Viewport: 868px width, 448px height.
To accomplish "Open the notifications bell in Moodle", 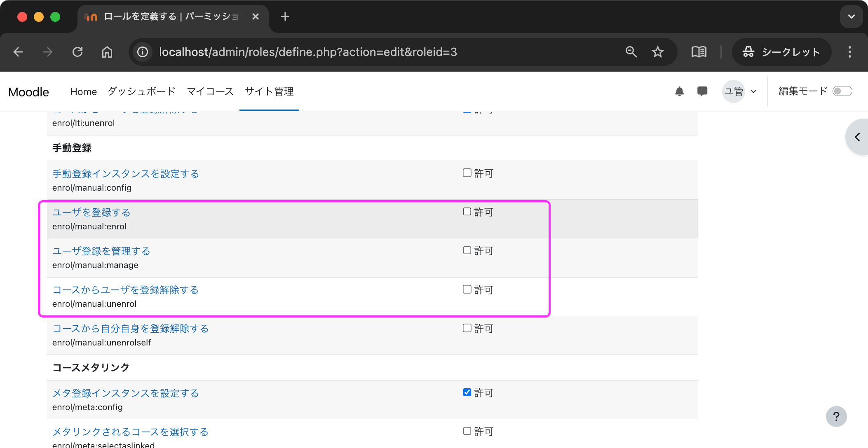I will pos(680,91).
